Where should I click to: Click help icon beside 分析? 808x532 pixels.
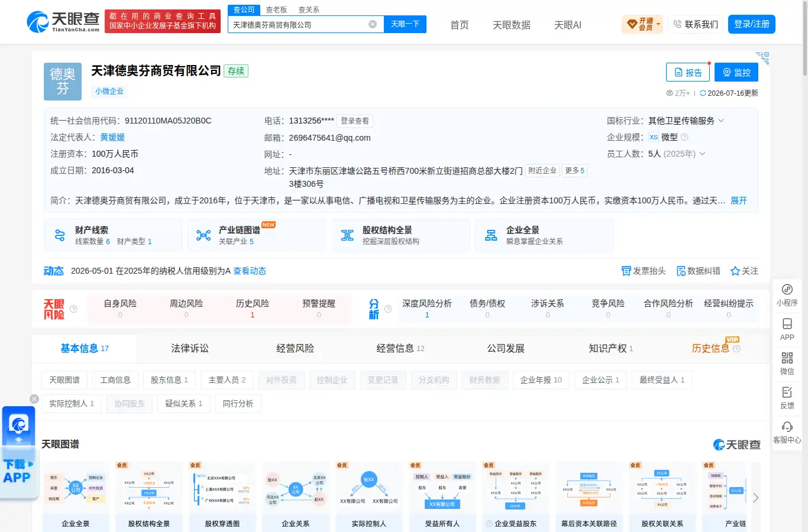[x=388, y=309]
